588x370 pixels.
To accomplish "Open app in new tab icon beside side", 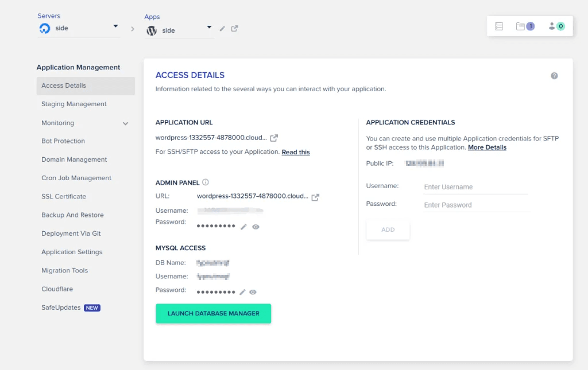I will [234, 29].
